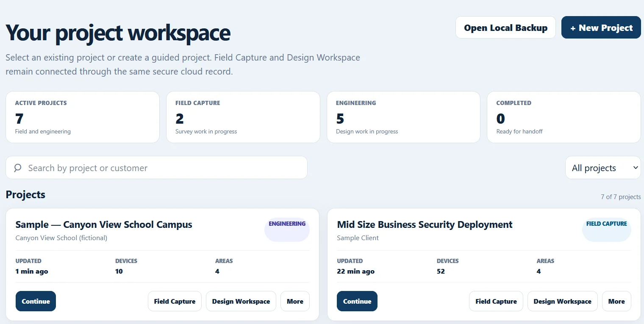Select the Active Projects summary card

coord(83,117)
